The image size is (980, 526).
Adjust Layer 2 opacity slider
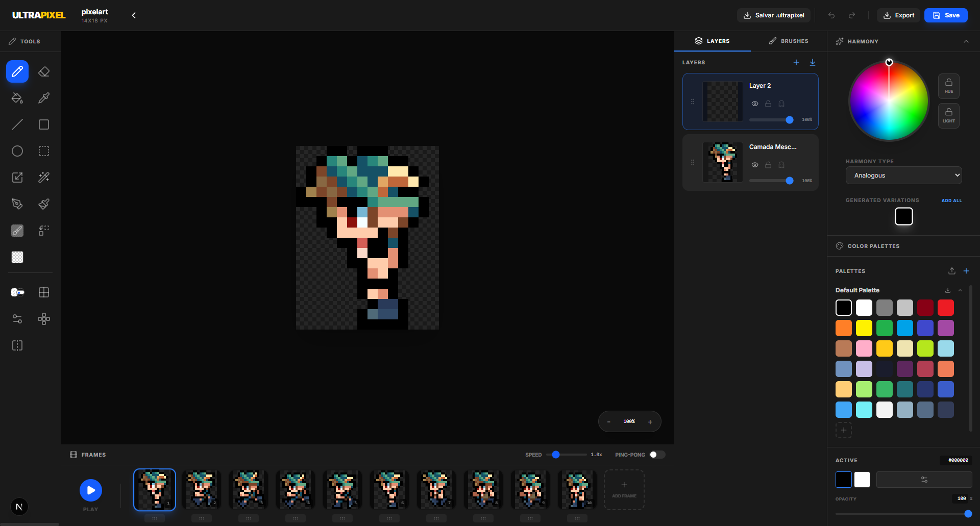click(x=770, y=120)
